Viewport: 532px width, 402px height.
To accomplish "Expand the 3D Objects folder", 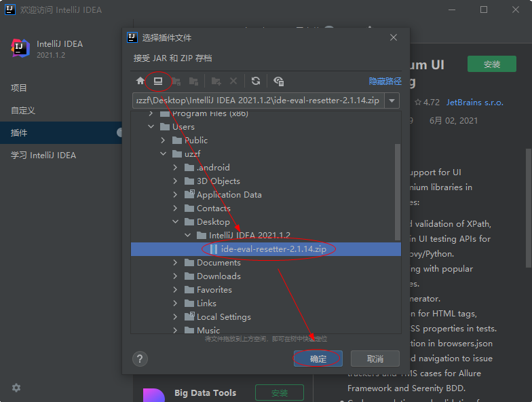I will pos(175,181).
